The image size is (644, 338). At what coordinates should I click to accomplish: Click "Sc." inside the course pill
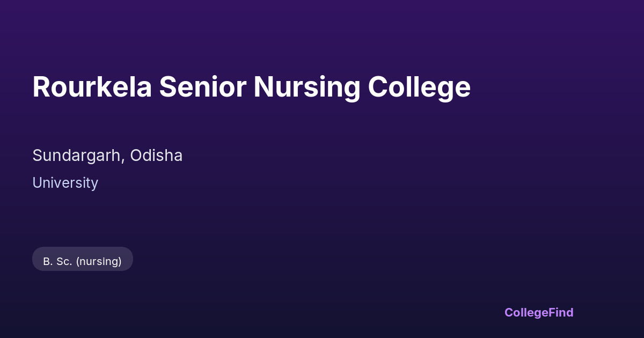pyautogui.click(x=63, y=261)
